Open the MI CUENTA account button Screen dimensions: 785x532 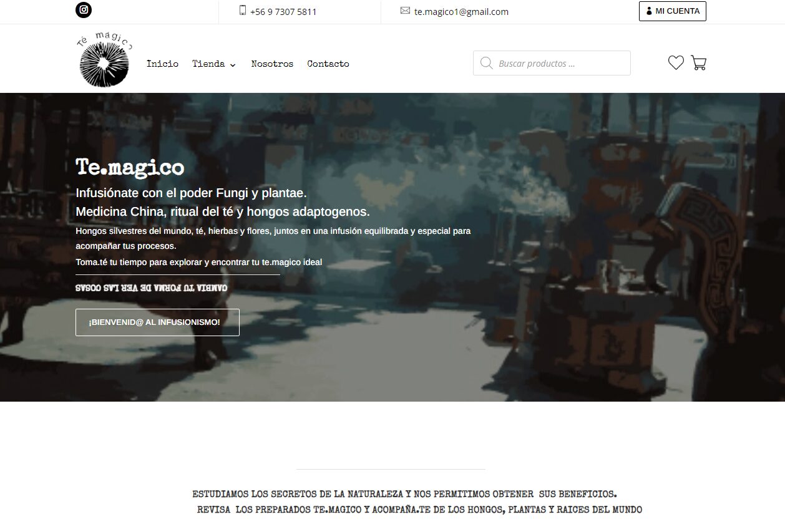tap(672, 11)
